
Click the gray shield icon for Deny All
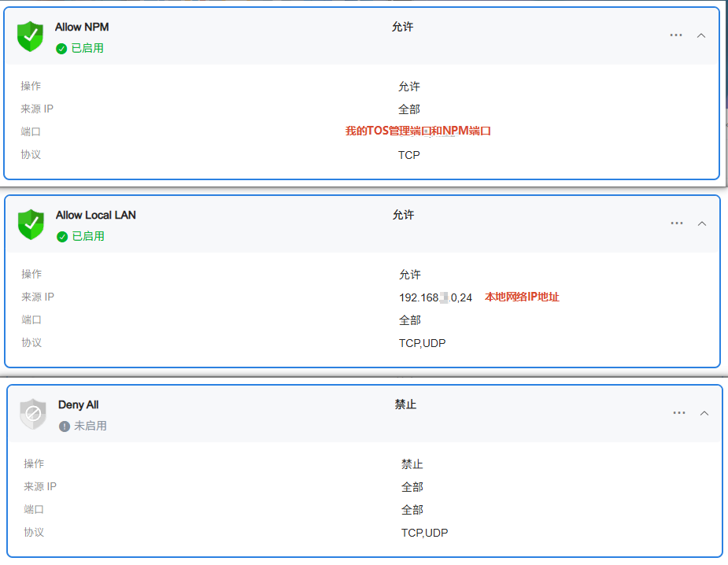(x=33, y=414)
